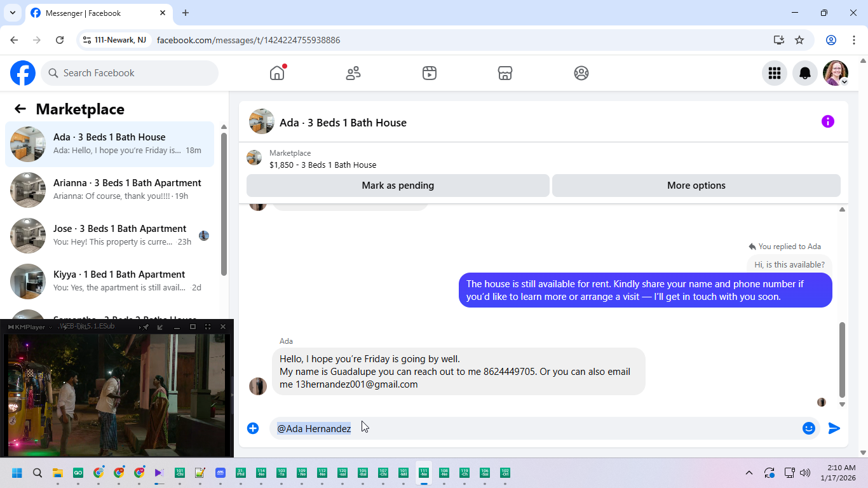Viewport: 868px width, 488px height.
Task: Open conversation information purple icon
Action: (828, 121)
